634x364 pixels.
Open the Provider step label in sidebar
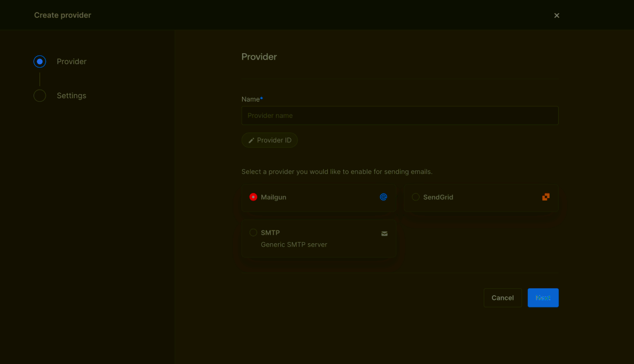tap(72, 61)
